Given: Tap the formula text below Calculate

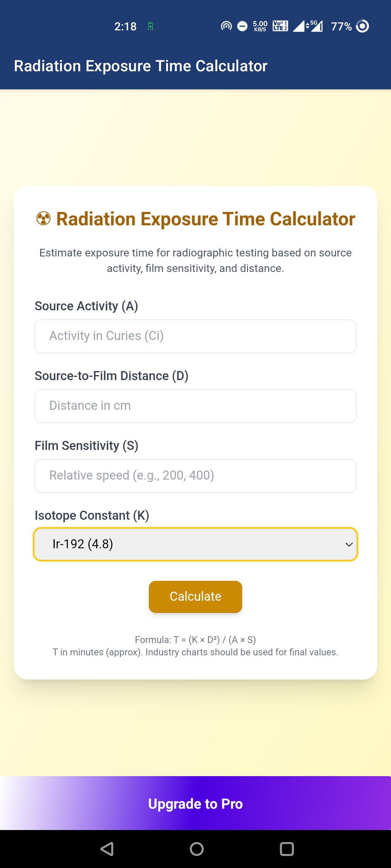Looking at the screenshot, I should (195, 640).
